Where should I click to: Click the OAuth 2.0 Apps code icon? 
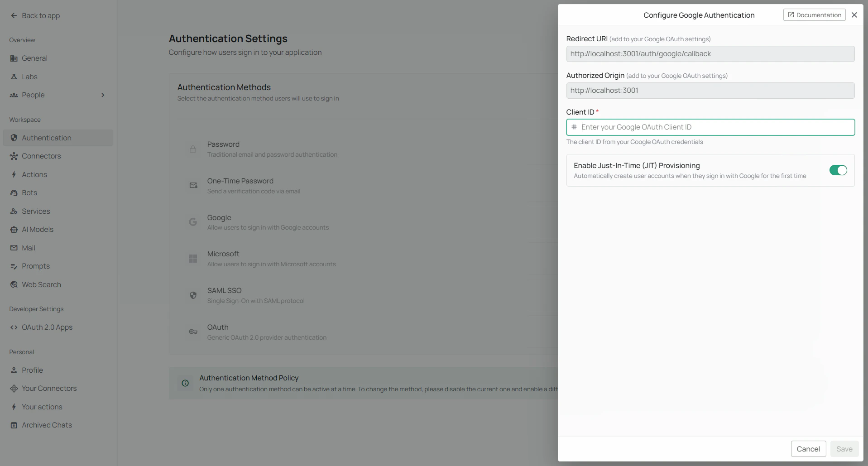pos(14,327)
